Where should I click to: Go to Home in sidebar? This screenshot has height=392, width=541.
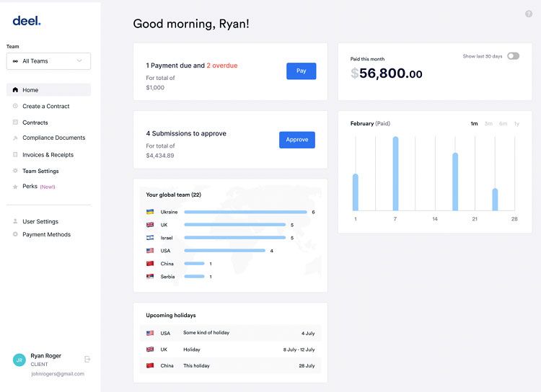click(x=48, y=89)
